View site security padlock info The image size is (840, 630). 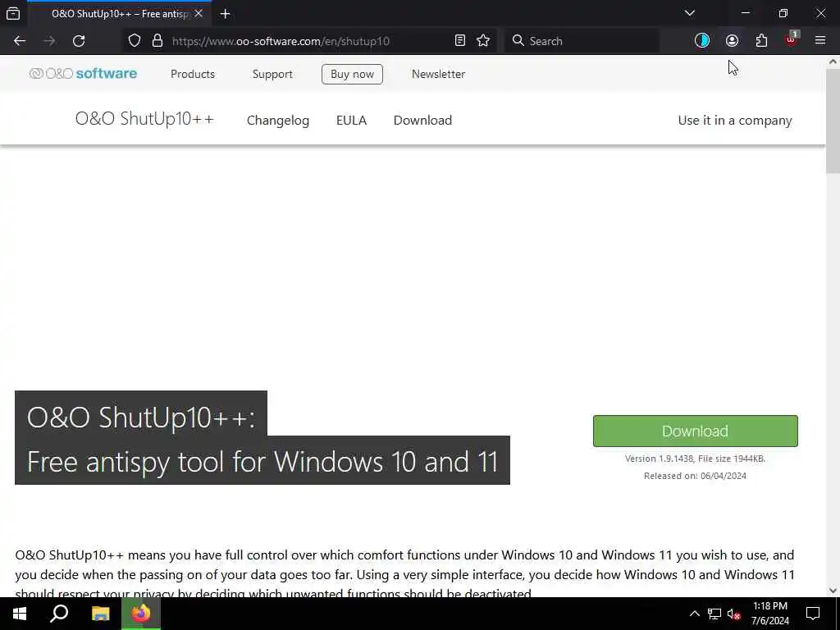click(x=157, y=41)
